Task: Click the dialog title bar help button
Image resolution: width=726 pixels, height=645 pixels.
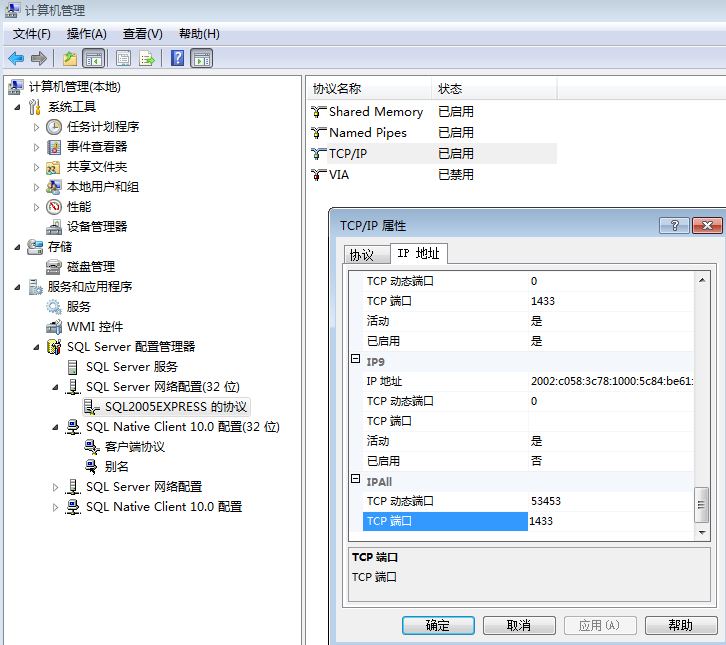Action: coord(674,225)
